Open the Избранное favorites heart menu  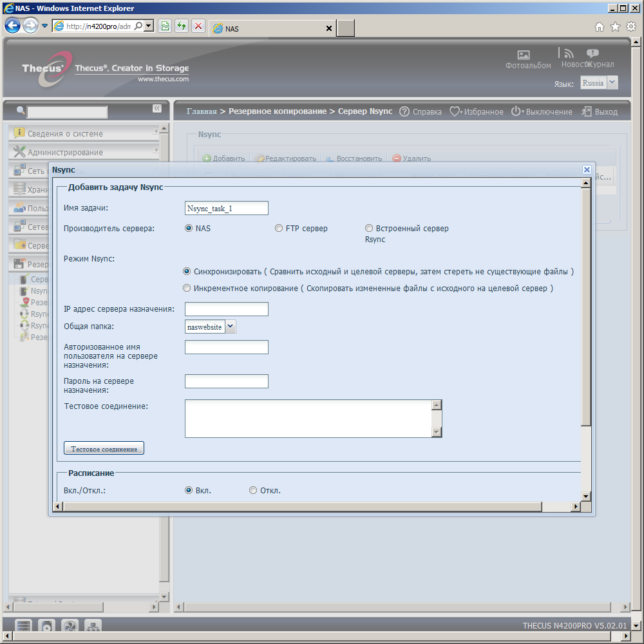click(476, 111)
